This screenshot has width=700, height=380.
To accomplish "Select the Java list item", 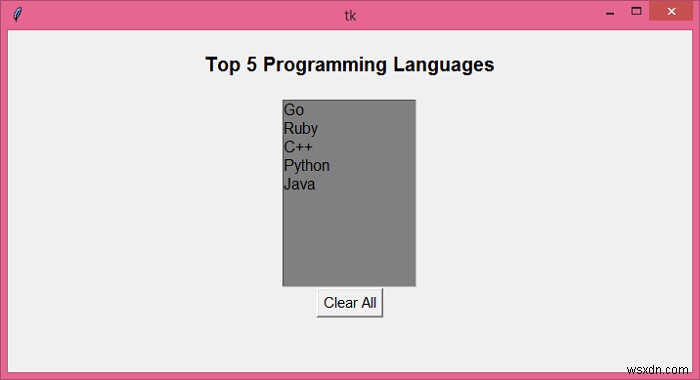I will (x=349, y=184).
